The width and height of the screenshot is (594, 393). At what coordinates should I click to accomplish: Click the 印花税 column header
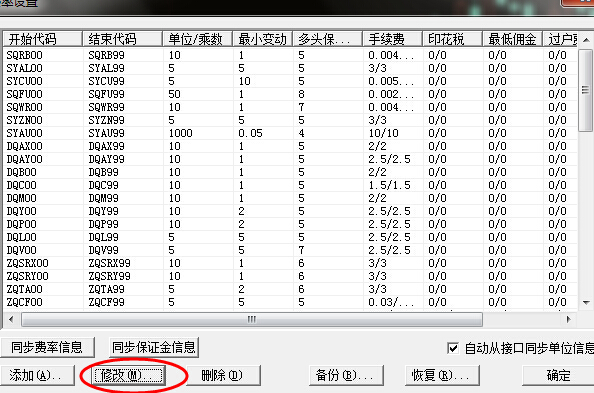click(452, 39)
